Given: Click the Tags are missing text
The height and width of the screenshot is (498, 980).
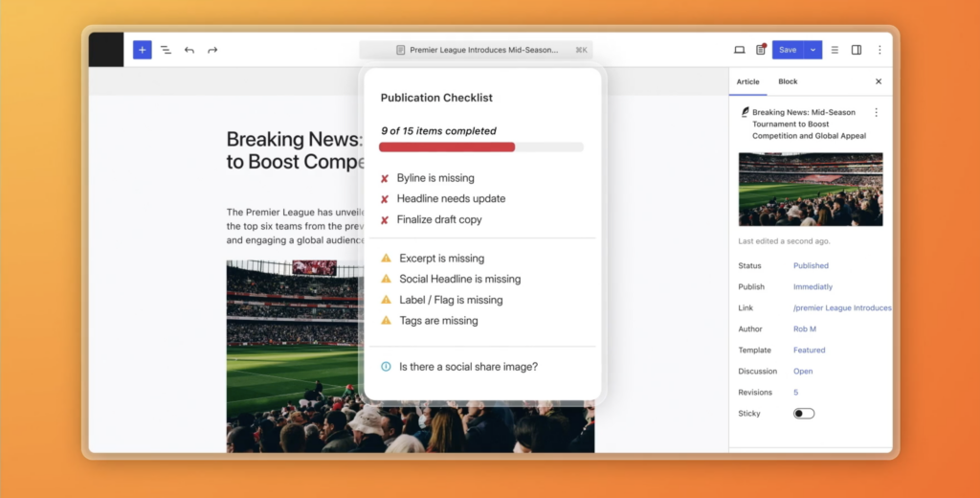Looking at the screenshot, I should (438, 320).
